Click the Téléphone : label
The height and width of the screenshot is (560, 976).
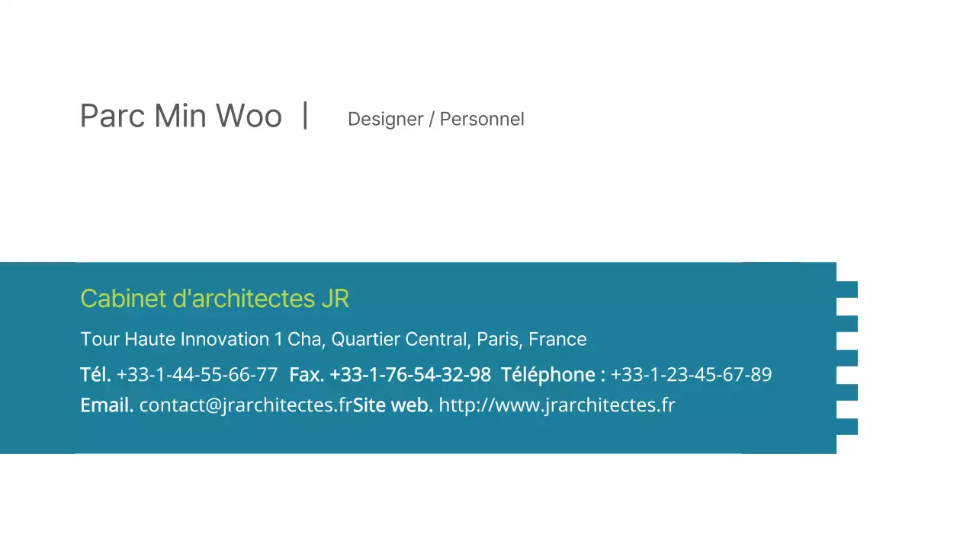click(553, 375)
